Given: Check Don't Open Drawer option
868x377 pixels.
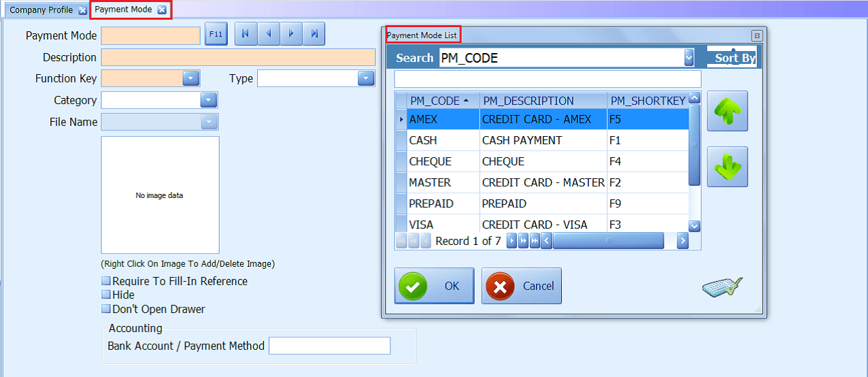Looking at the screenshot, I should tap(105, 309).
